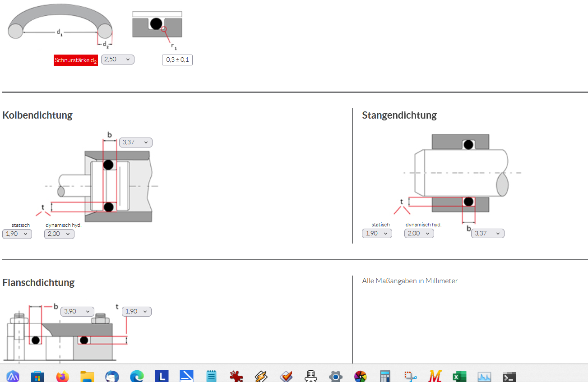Open Excel from the taskbar
The height and width of the screenshot is (382, 588).
pyautogui.click(x=459, y=377)
